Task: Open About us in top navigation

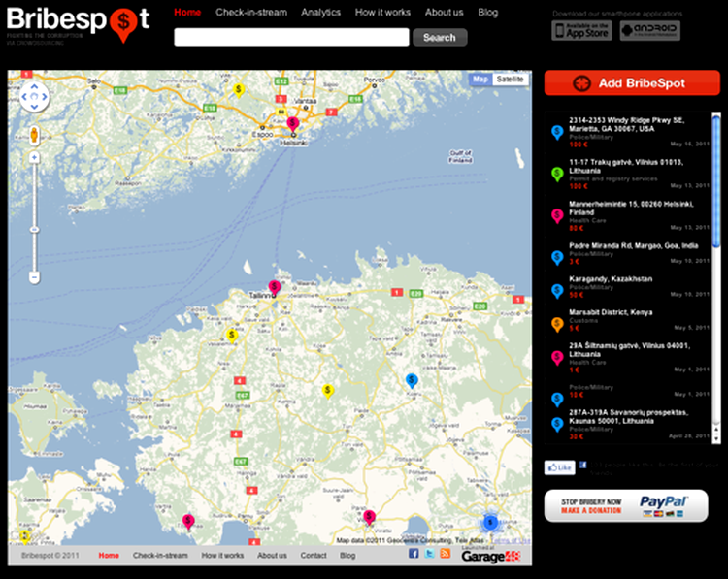Action: pos(444,13)
